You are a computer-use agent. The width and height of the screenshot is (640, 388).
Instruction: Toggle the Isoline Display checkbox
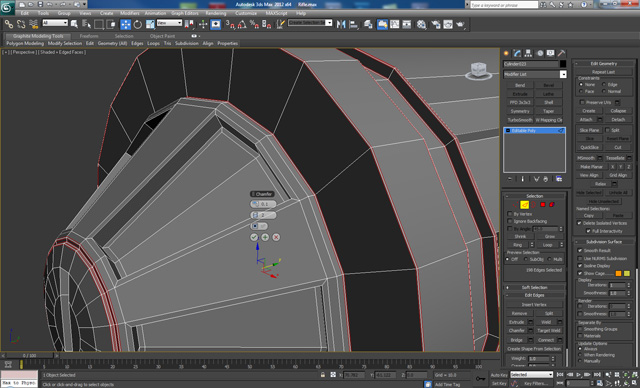click(580, 266)
